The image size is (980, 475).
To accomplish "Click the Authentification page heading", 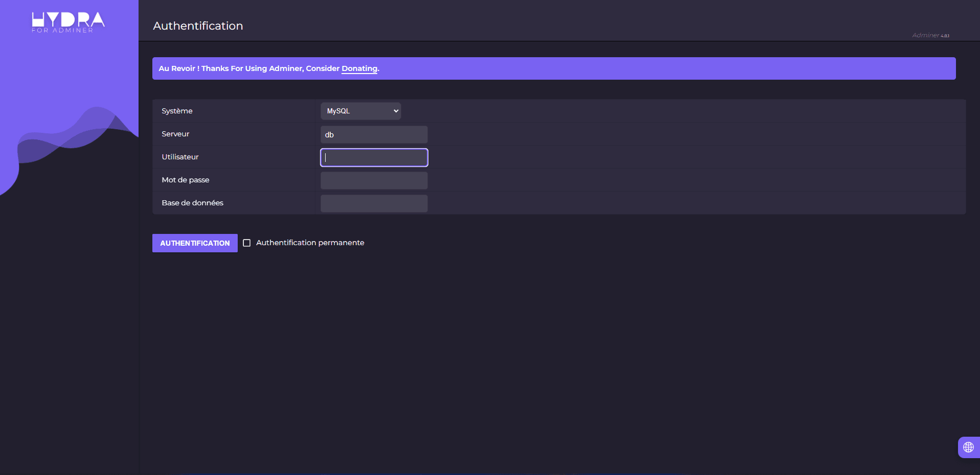I will [198, 26].
